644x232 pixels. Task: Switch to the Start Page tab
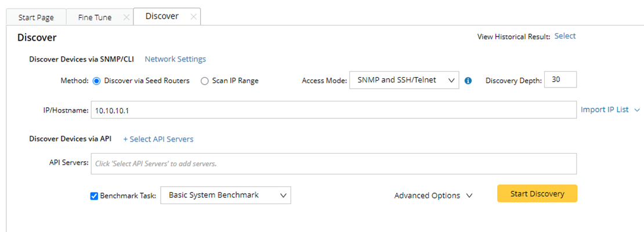(36, 17)
